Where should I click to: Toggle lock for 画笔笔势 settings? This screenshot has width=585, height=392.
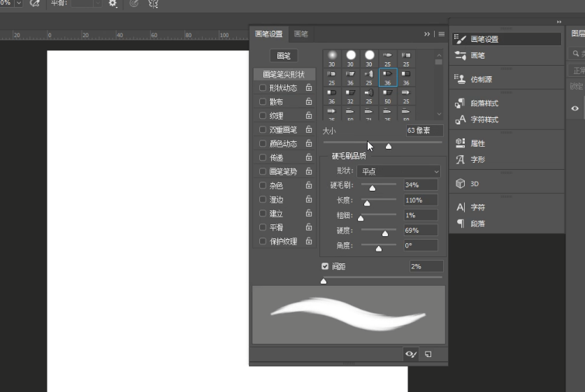click(309, 171)
